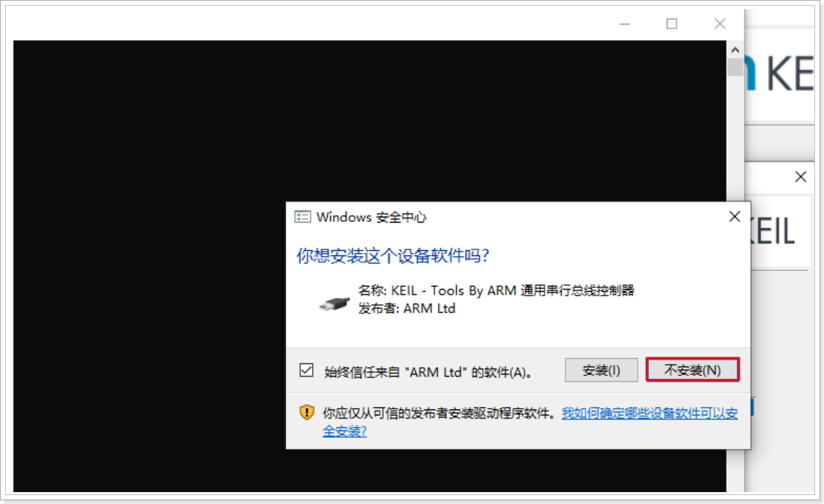This screenshot has width=824, height=504.
Task: Click the heading 你想安装这个设备软件吗?
Action: pos(393,255)
